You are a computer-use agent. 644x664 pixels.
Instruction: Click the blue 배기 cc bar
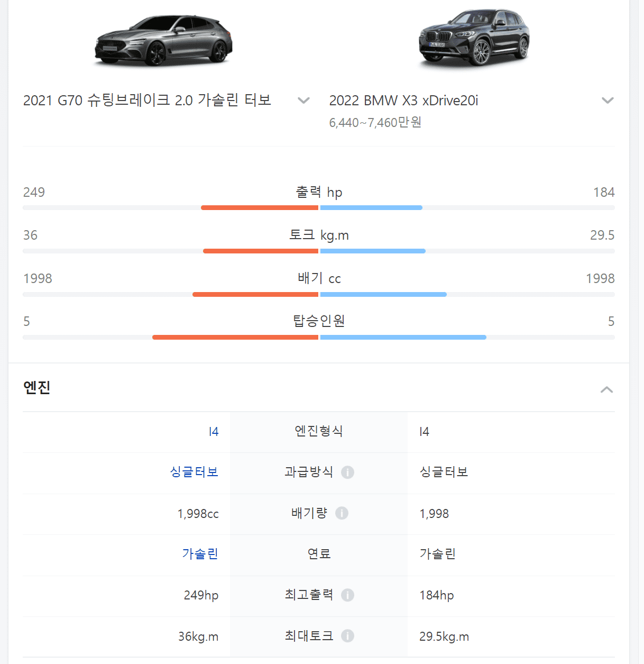pyautogui.click(x=383, y=294)
